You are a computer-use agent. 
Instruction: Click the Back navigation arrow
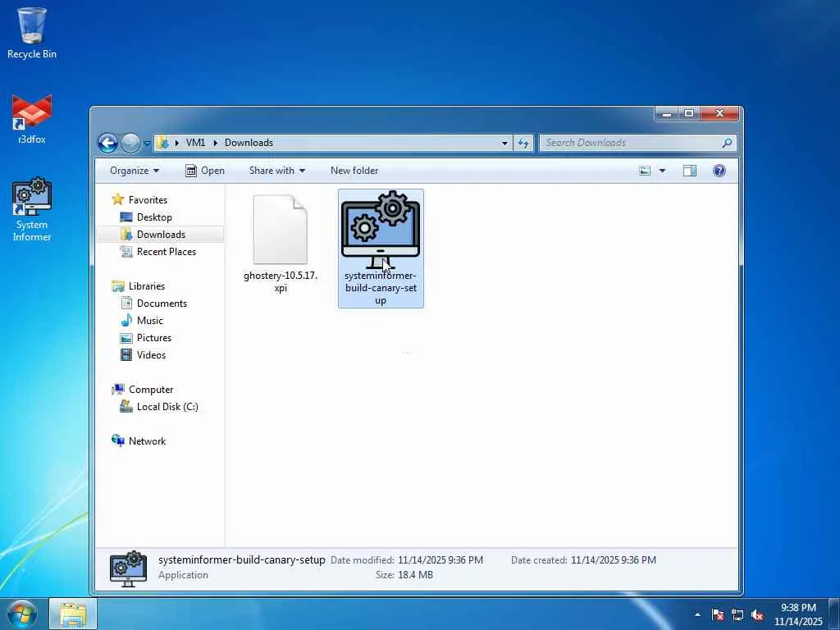107,143
